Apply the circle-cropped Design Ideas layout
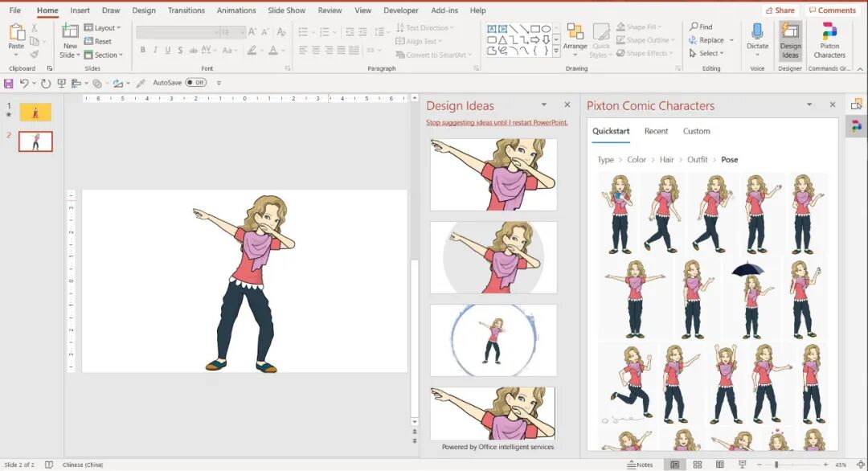Image resolution: width=868 pixels, height=471 pixels. pyautogui.click(x=493, y=257)
